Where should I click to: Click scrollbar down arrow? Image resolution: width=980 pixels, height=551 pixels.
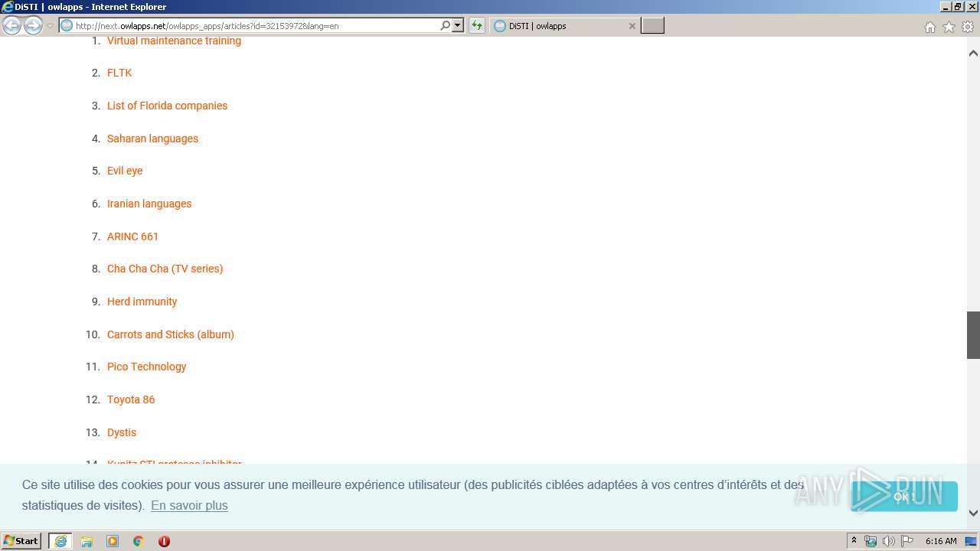point(973,513)
